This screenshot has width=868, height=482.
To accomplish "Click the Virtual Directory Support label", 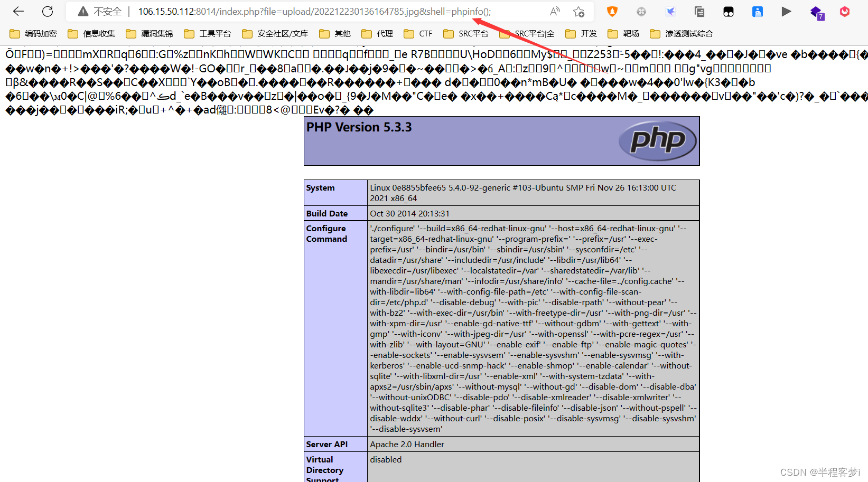I will 325,470.
